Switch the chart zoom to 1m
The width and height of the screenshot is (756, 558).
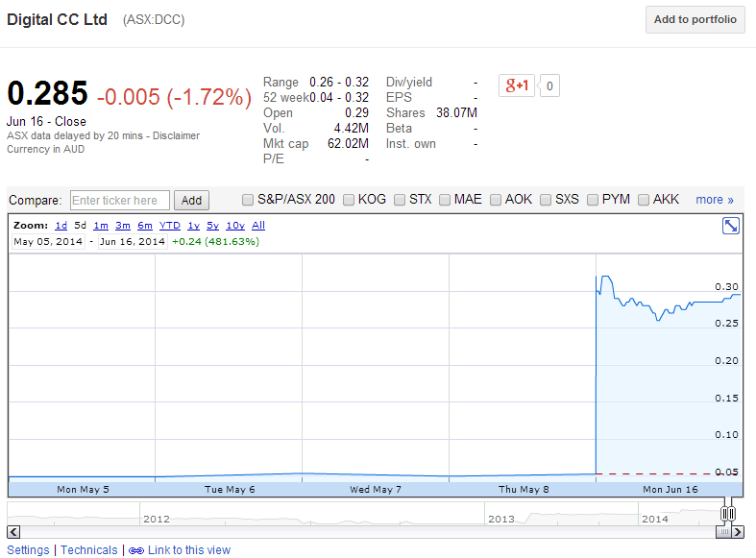[101, 226]
